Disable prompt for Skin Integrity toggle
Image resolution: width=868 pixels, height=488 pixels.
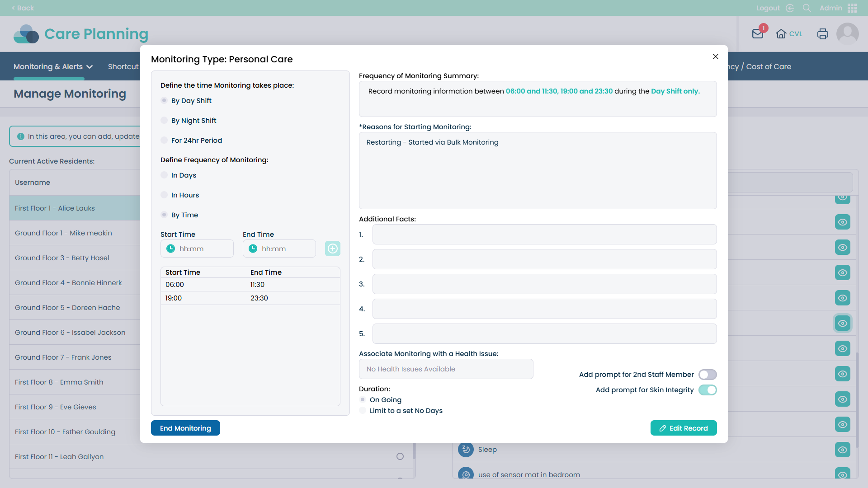[707, 390]
